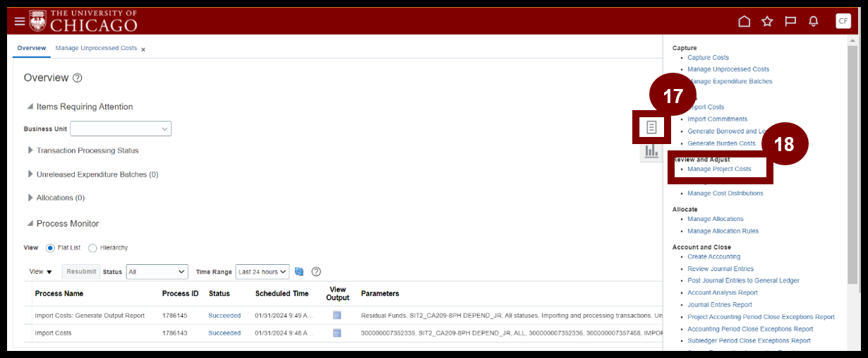Click the Overview help question icon
868x358 pixels.
point(78,78)
